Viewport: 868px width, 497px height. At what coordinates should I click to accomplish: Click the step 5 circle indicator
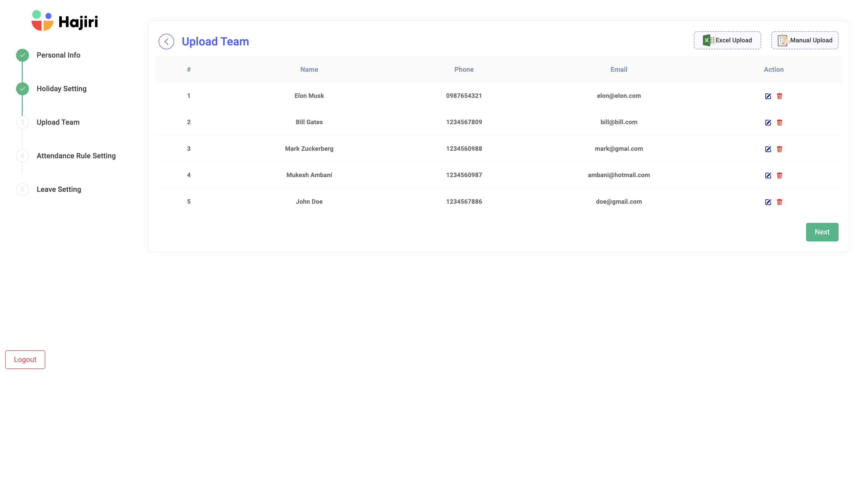tap(22, 190)
